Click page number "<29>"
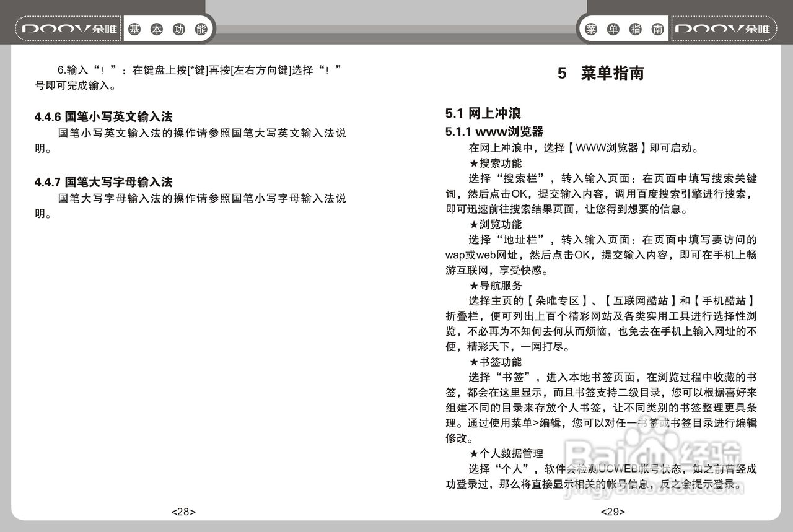The width and height of the screenshot is (793, 532). coord(613,512)
